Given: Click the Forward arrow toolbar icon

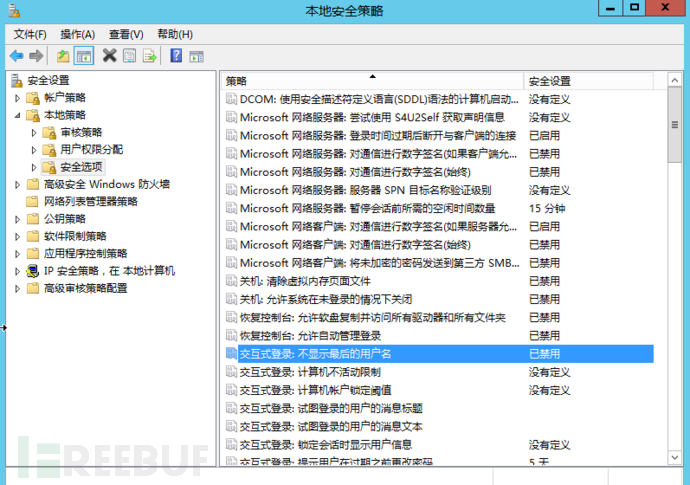Looking at the screenshot, I should [x=36, y=56].
